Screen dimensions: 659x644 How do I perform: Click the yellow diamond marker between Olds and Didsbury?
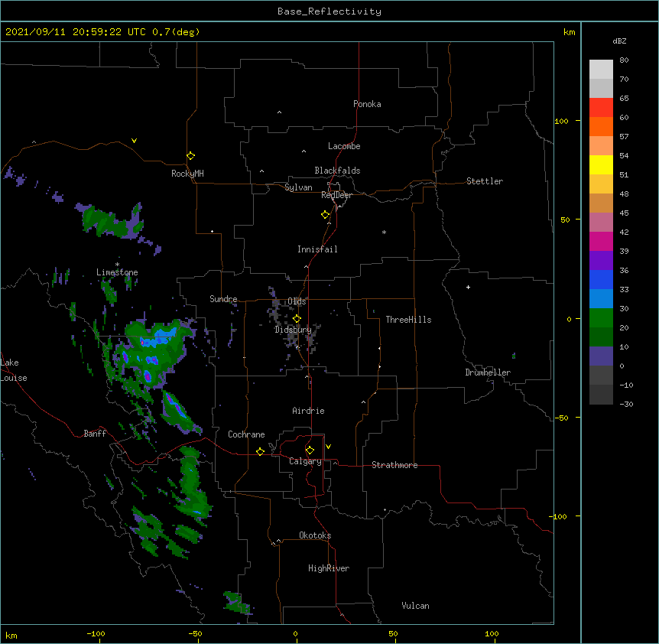point(297,319)
